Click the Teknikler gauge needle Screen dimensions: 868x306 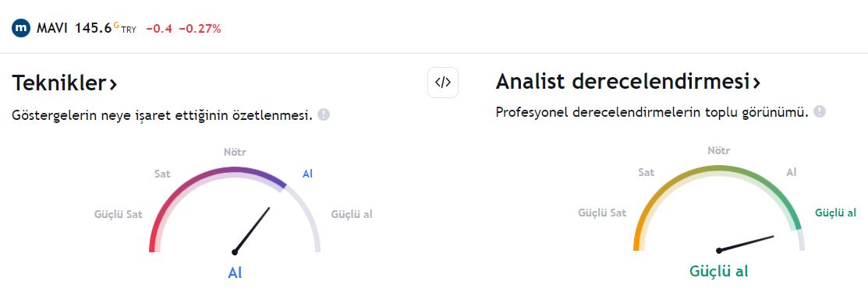coord(252,230)
